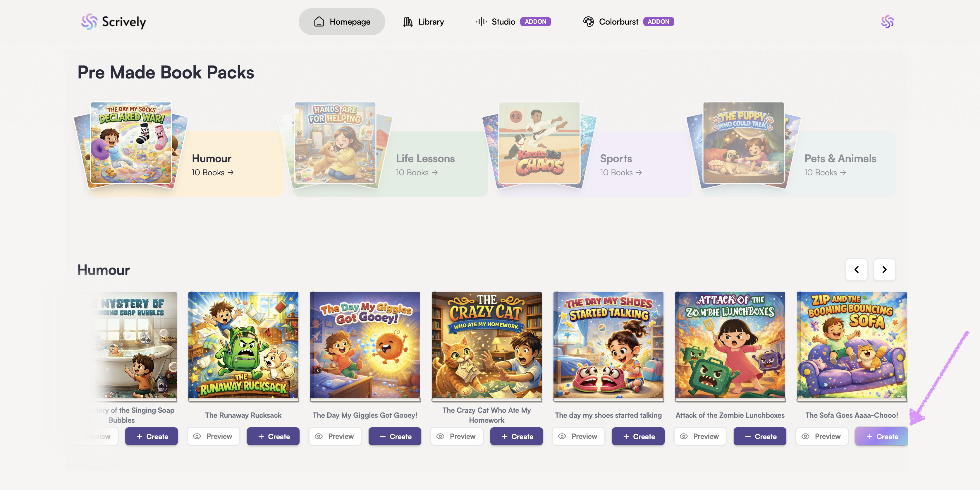Preview The day my shoes started talking
The width and height of the screenshot is (980, 490).
click(578, 436)
